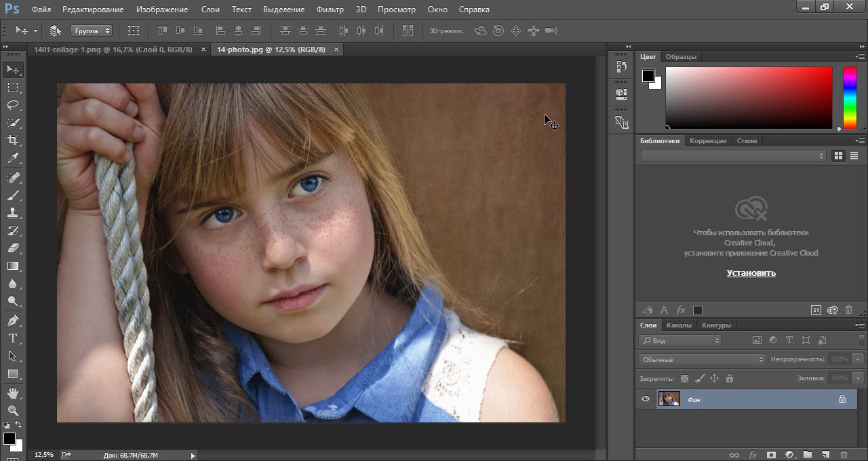868x461 pixels.
Task: Choose the horizontal Type tool
Action: 13,338
